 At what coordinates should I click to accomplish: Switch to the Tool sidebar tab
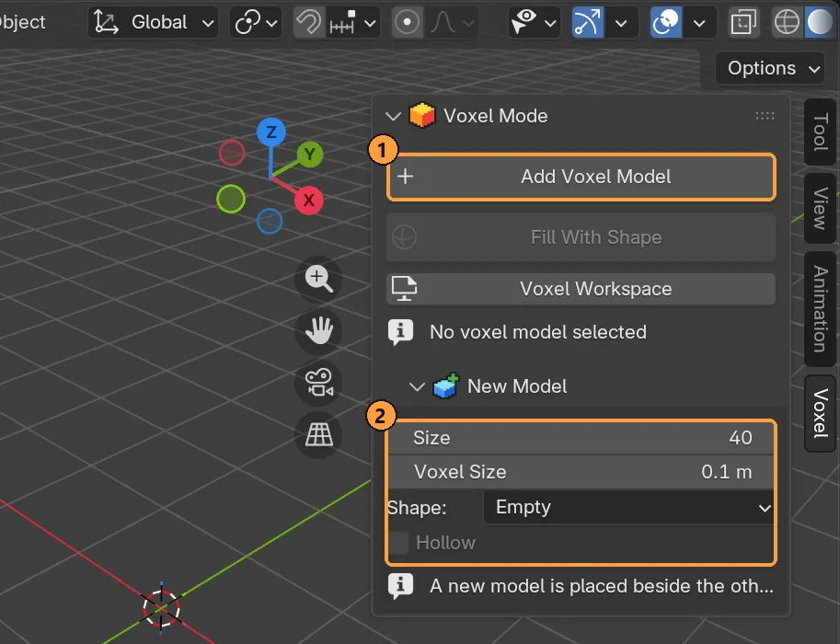(x=821, y=132)
